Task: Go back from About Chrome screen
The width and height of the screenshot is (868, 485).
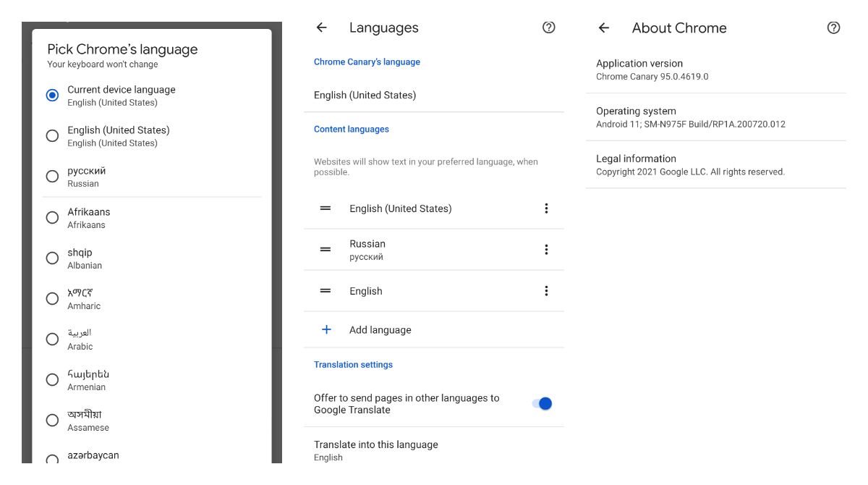Action: [604, 28]
